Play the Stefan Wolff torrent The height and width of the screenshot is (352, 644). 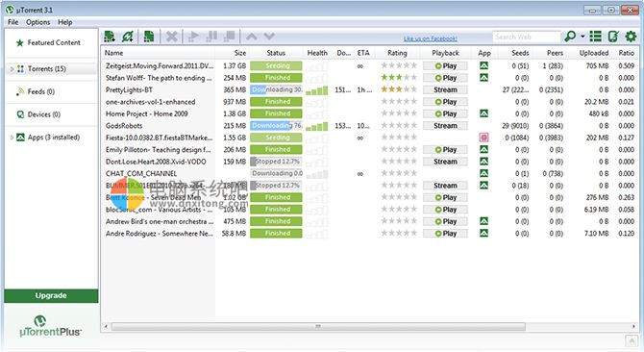coord(445,78)
